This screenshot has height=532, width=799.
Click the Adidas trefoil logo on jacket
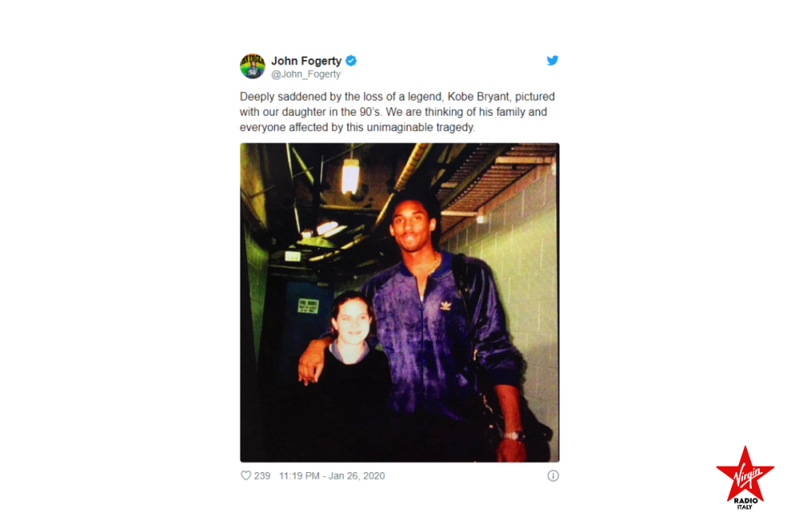[446, 305]
